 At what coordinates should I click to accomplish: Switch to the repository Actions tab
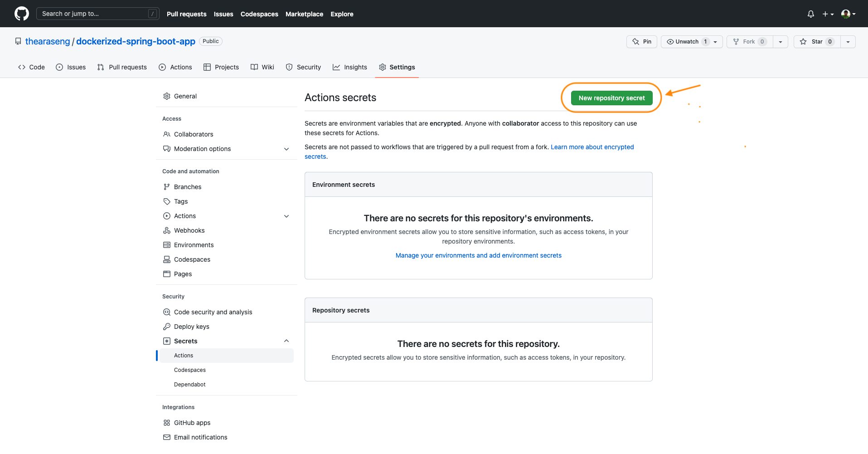pos(175,67)
